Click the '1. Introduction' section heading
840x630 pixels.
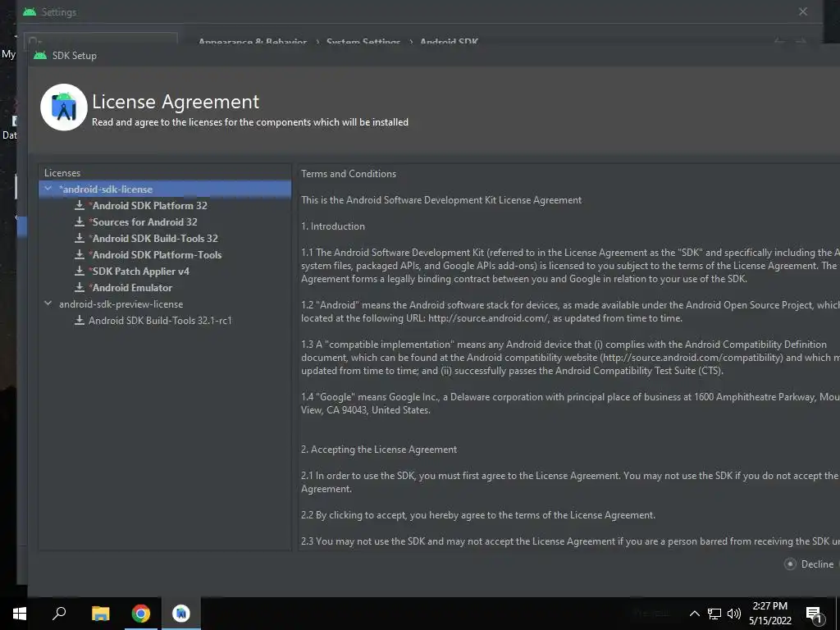[333, 226]
